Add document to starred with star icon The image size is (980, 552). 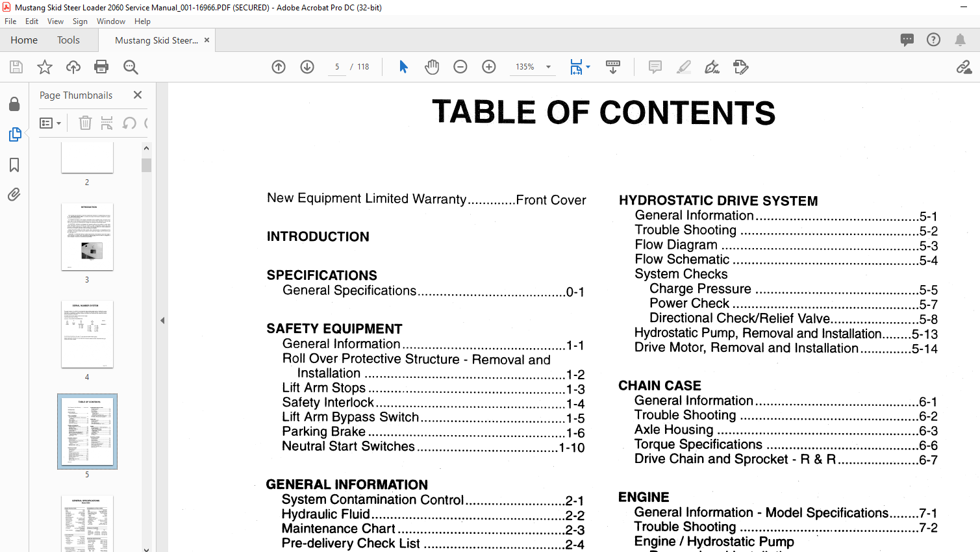click(x=45, y=67)
